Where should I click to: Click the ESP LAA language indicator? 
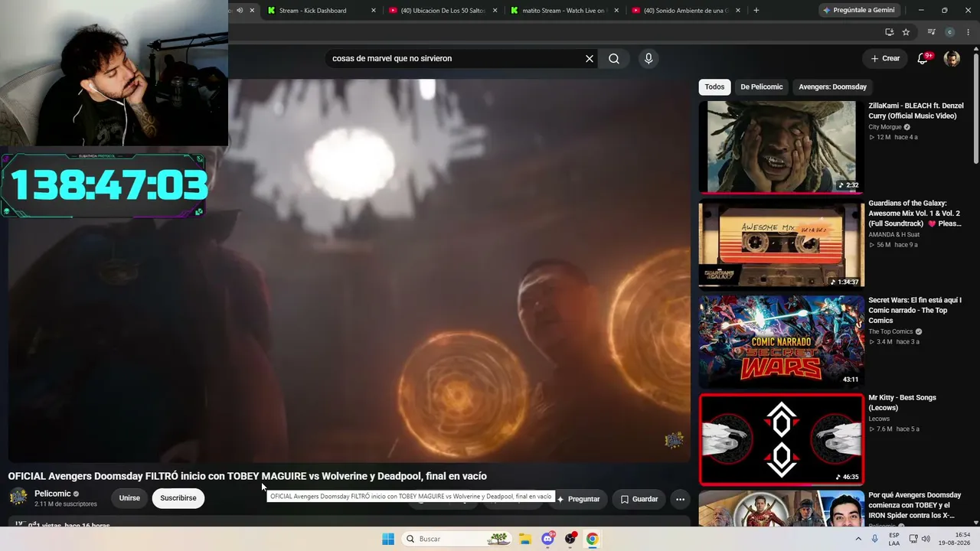pos(894,539)
